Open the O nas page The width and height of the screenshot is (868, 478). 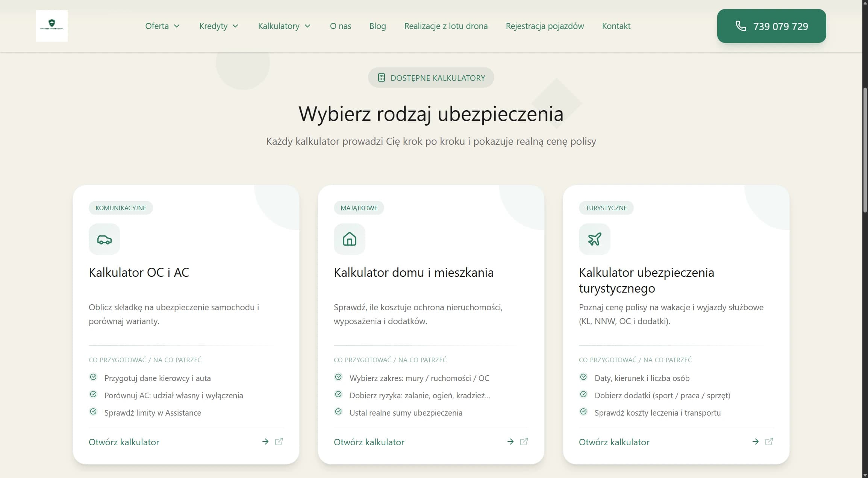(x=341, y=26)
